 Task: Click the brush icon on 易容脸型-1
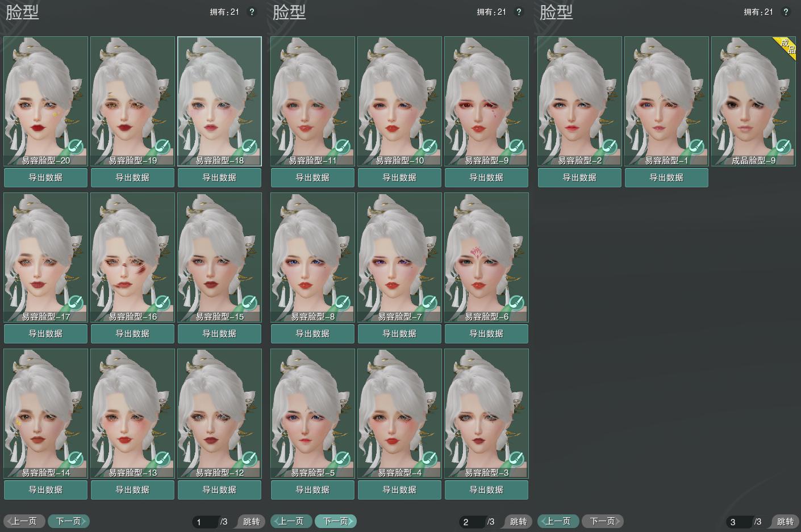click(696, 147)
